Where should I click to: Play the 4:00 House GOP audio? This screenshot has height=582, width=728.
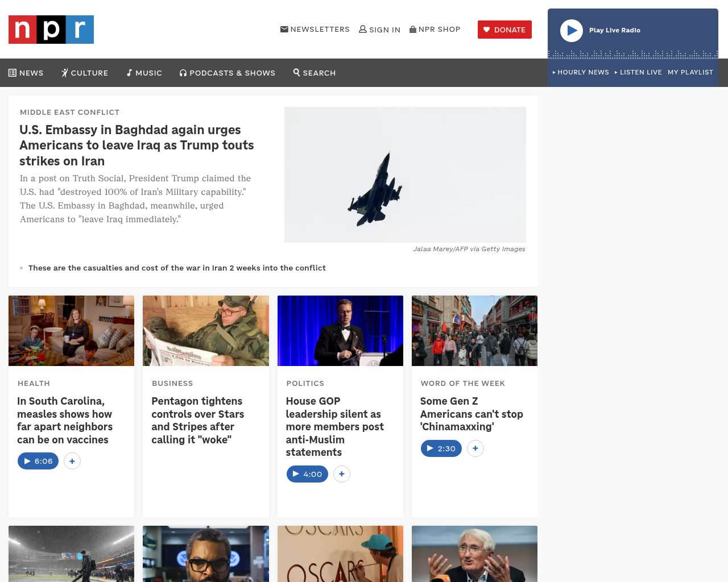[307, 474]
